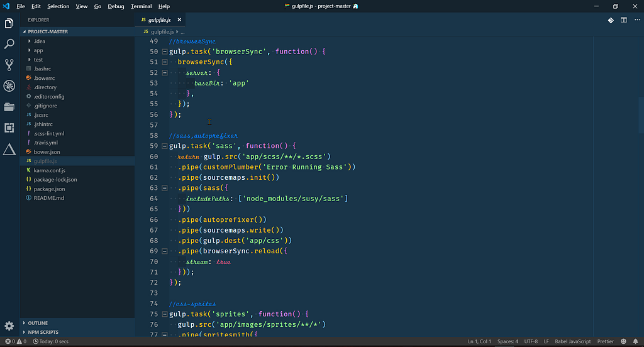Image resolution: width=644 pixels, height=347 pixels.
Task: Change language mode Babel JavaScript
Action: coord(572,341)
